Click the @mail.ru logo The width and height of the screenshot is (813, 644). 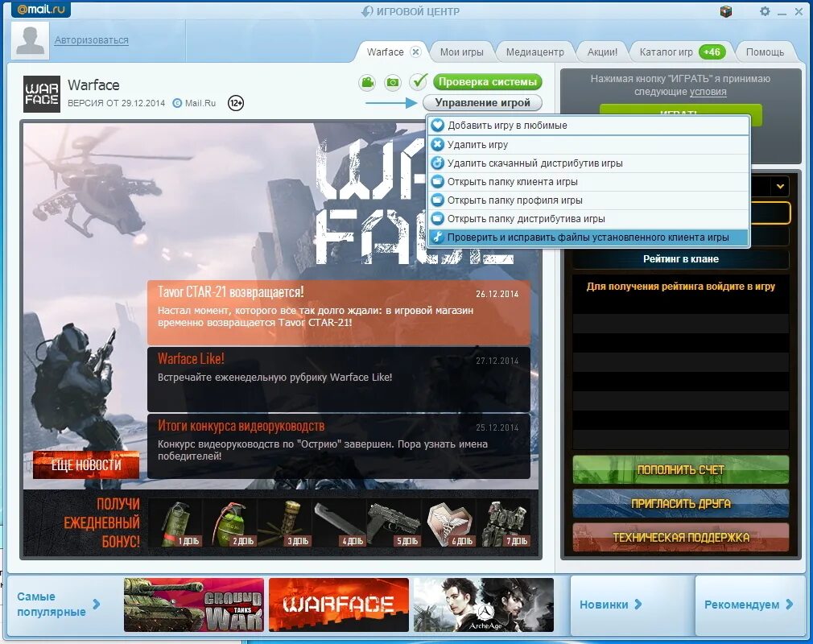click(x=40, y=9)
